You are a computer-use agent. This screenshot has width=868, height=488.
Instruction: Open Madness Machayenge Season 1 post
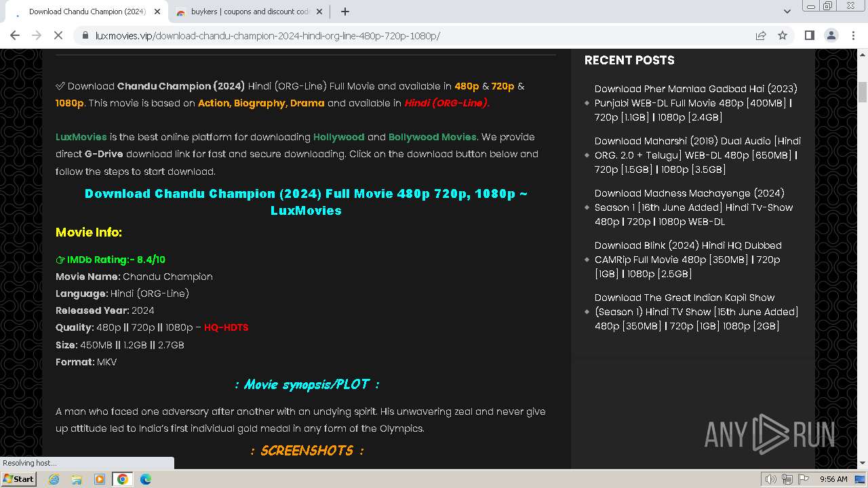pyautogui.click(x=694, y=207)
